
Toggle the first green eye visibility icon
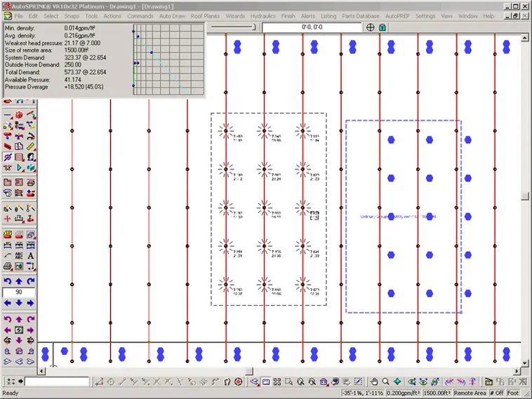point(412,381)
